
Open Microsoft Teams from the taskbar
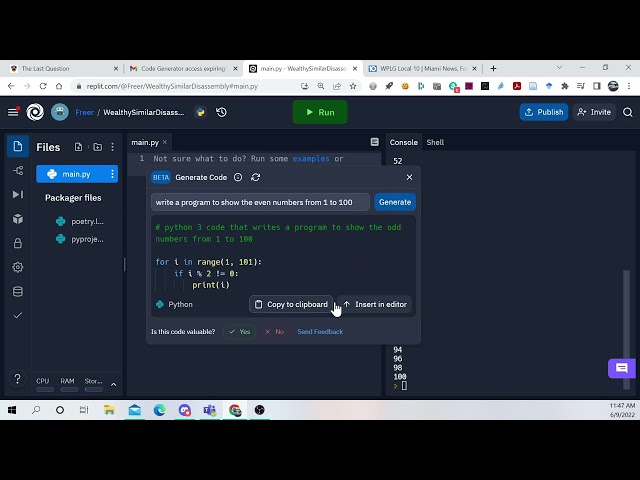click(x=209, y=410)
